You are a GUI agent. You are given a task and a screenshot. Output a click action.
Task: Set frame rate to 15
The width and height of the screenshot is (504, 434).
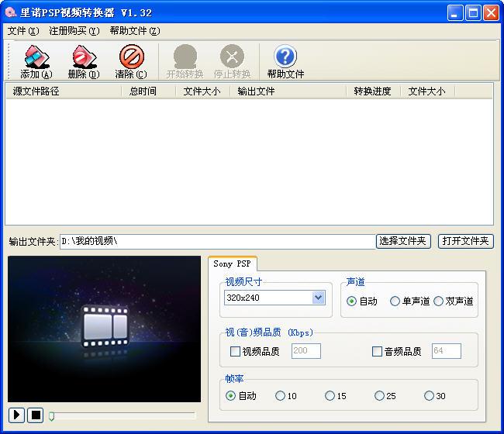pyautogui.click(x=330, y=396)
